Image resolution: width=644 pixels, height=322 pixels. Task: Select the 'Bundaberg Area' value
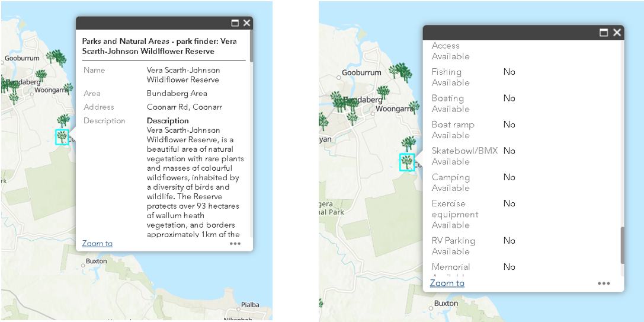click(x=177, y=93)
